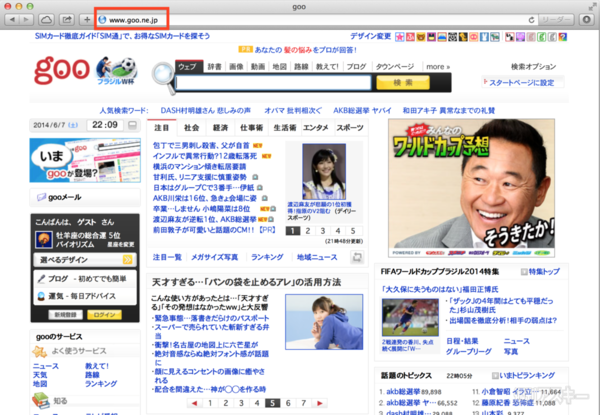Select page 3 of the photo pager
The height and width of the screenshot is (415, 600).
pos(323,231)
